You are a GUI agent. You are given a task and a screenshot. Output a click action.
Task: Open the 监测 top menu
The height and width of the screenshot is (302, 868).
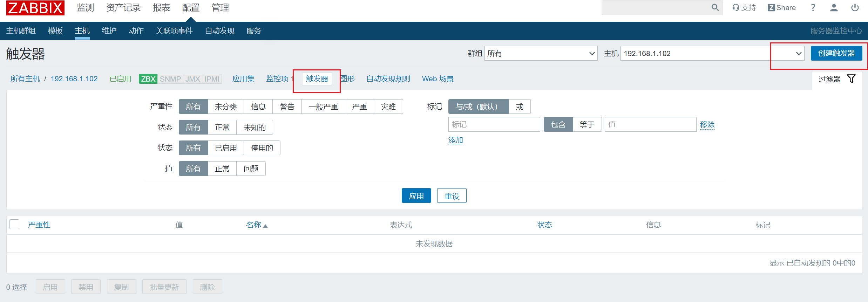pyautogui.click(x=86, y=8)
